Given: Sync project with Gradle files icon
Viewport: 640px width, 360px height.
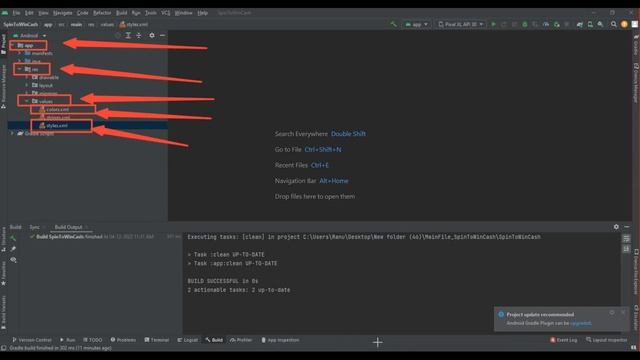Looking at the screenshot, I should coord(580,24).
